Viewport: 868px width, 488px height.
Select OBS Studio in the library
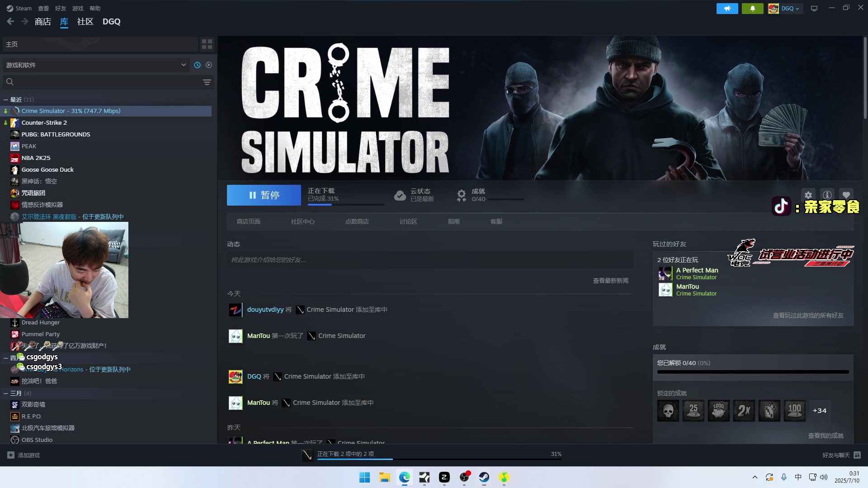click(x=37, y=440)
